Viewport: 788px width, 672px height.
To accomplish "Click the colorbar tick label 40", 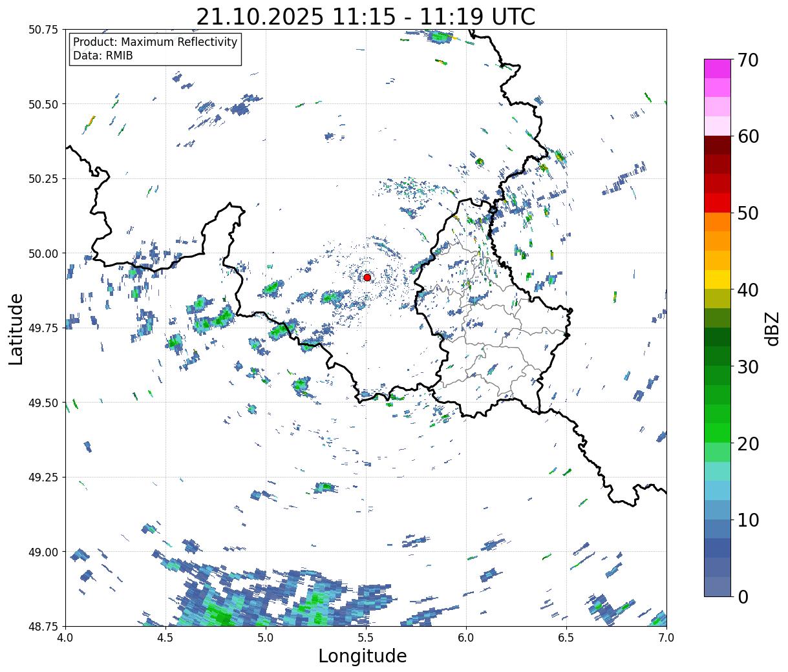I will (748, 290).
